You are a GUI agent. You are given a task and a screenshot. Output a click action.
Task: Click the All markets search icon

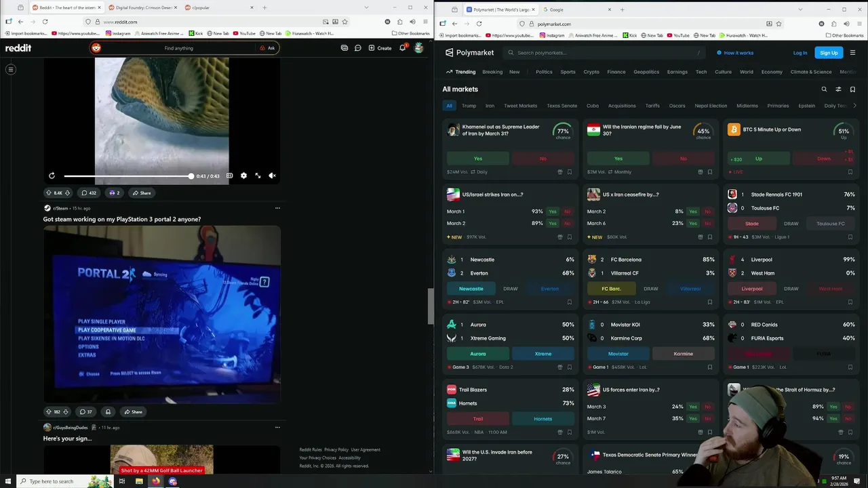[824, 89]
